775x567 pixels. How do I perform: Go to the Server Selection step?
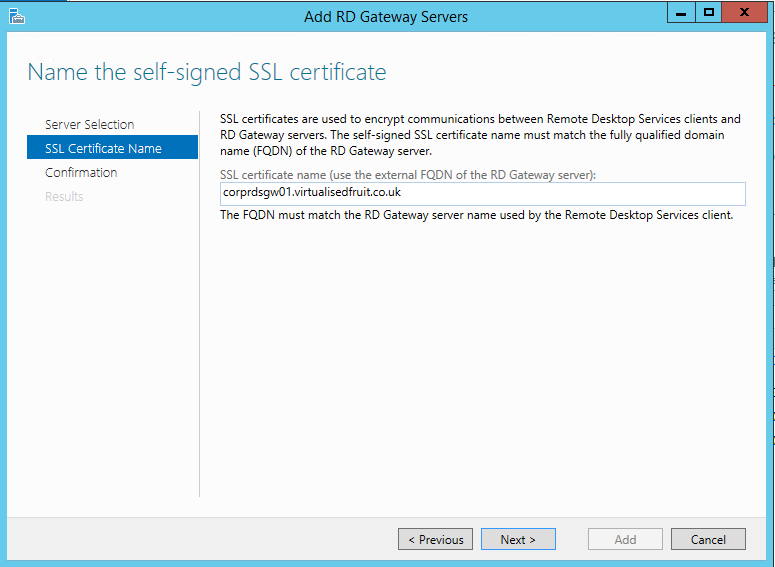click(x=89, y=124)
